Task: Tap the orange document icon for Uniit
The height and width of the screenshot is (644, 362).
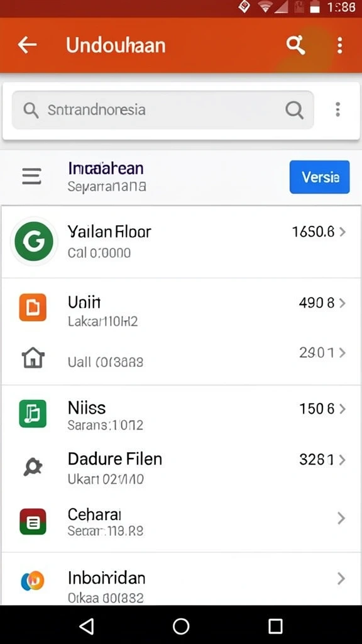Action: (33, 307)
